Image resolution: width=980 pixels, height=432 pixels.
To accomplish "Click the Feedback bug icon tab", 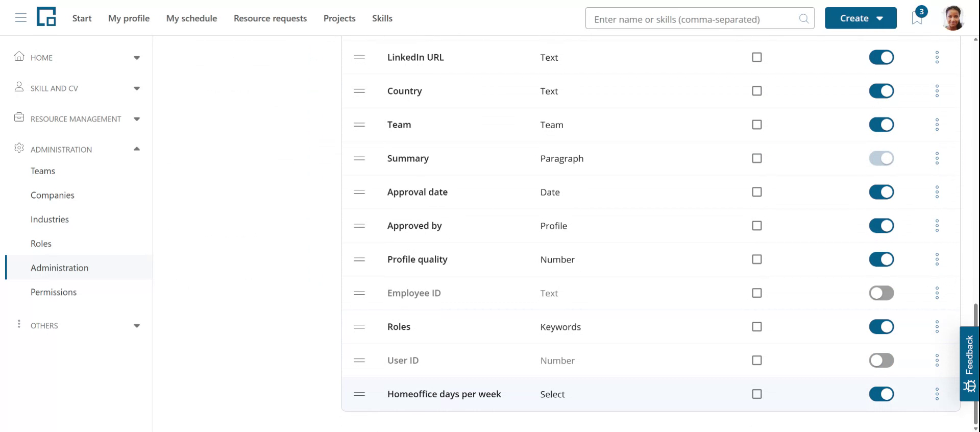I will tap(969, 364).
